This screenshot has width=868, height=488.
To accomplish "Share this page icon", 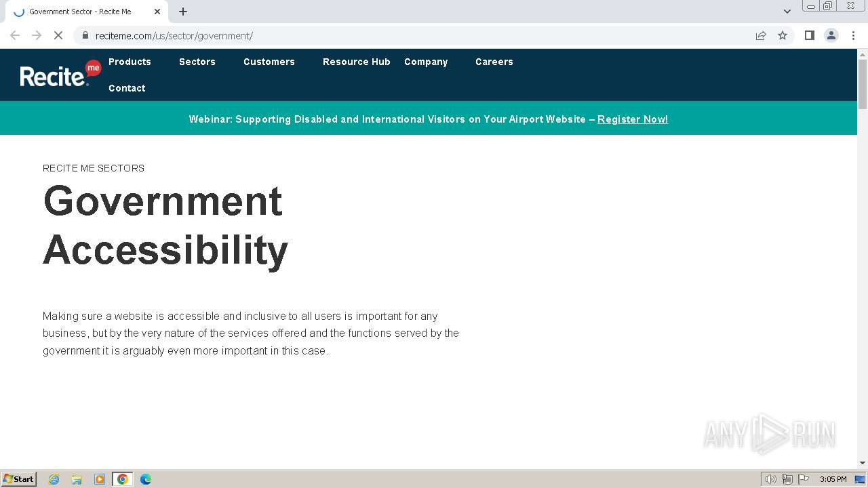I will (761, 35).
